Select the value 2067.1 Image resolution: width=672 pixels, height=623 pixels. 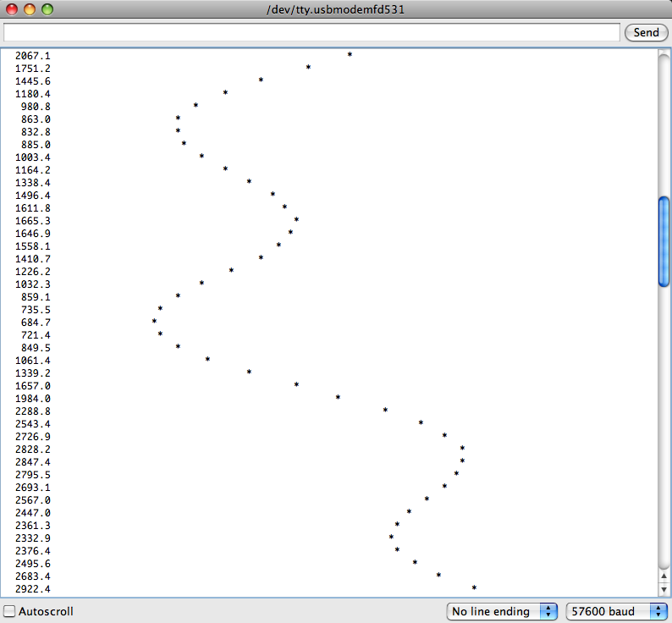[32, 56]
